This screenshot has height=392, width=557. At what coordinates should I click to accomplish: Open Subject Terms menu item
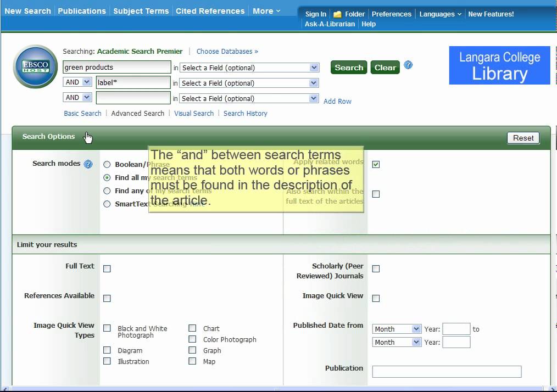click(141, 11)
